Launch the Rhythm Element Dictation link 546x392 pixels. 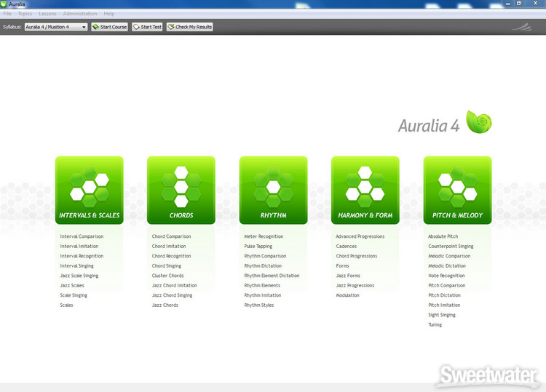[272, 276]
